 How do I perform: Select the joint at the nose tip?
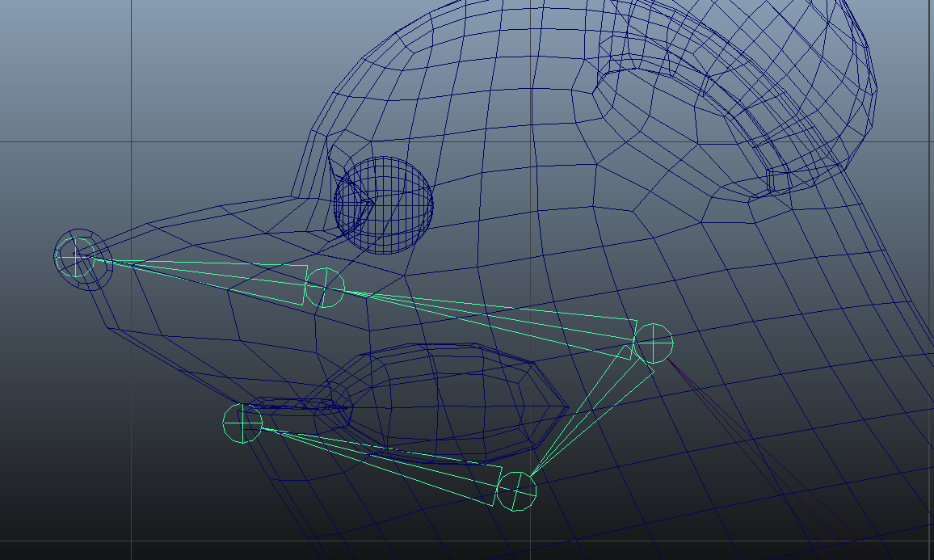click(76, 257)
